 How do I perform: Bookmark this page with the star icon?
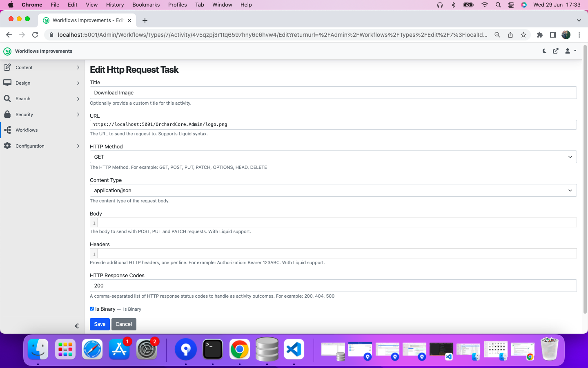tap(523, 35)
